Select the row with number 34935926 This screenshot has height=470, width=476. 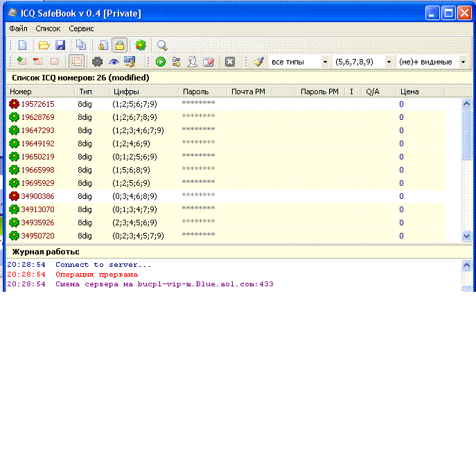pos(226,223)
